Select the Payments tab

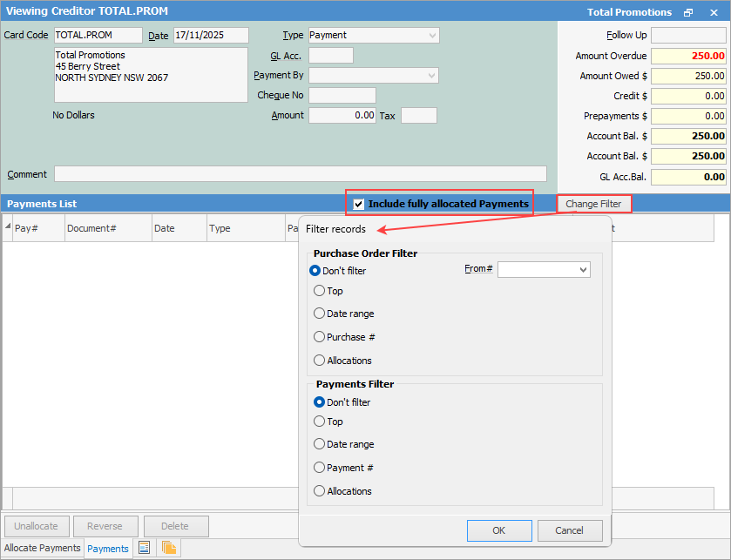(108, 549)
